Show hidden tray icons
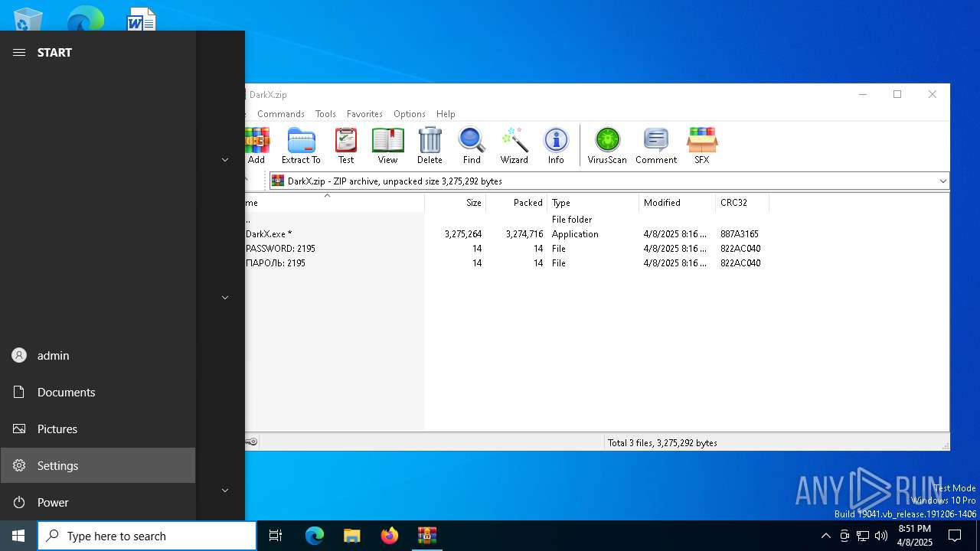This screenshot has width=980, height=551. [825, 536]
